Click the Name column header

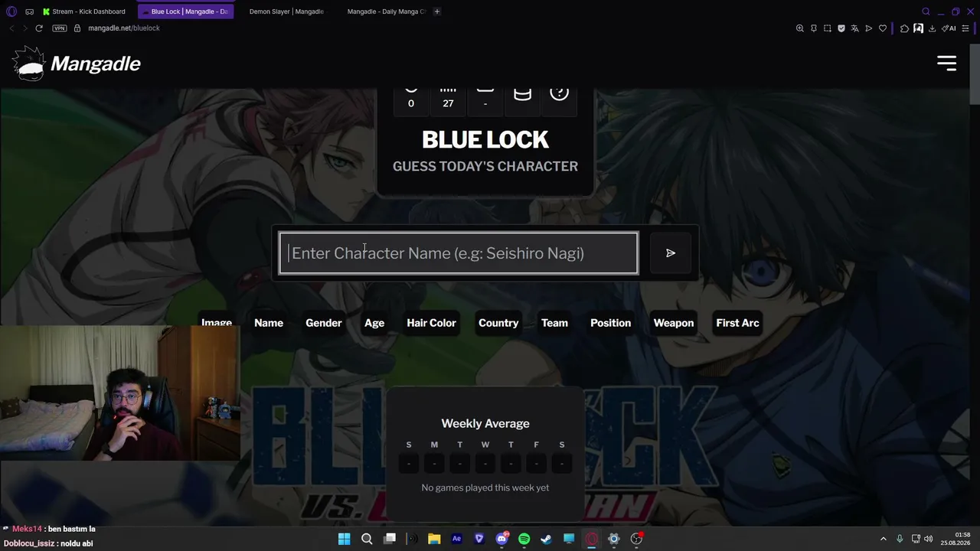[x=269, y=323]
